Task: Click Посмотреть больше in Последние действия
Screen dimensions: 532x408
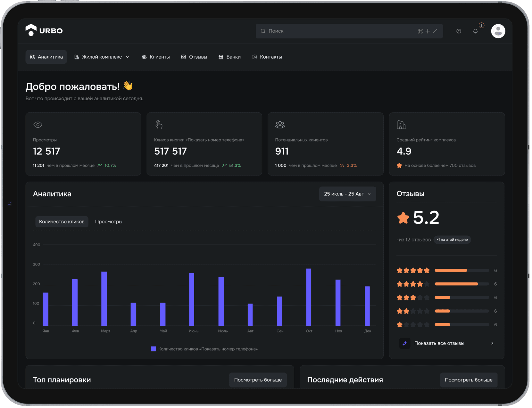Action: click(469, 380)
